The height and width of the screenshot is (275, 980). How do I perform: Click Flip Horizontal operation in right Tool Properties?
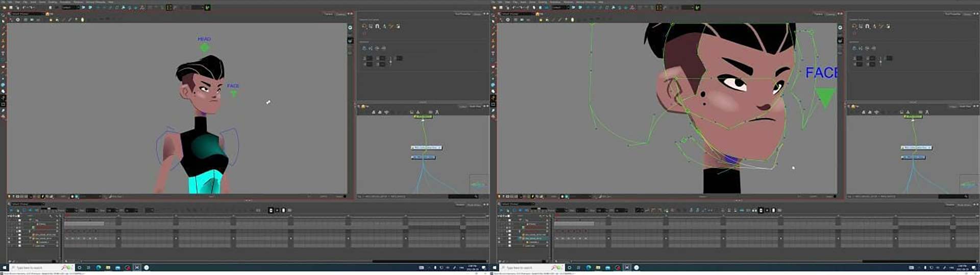coord(854,48)
